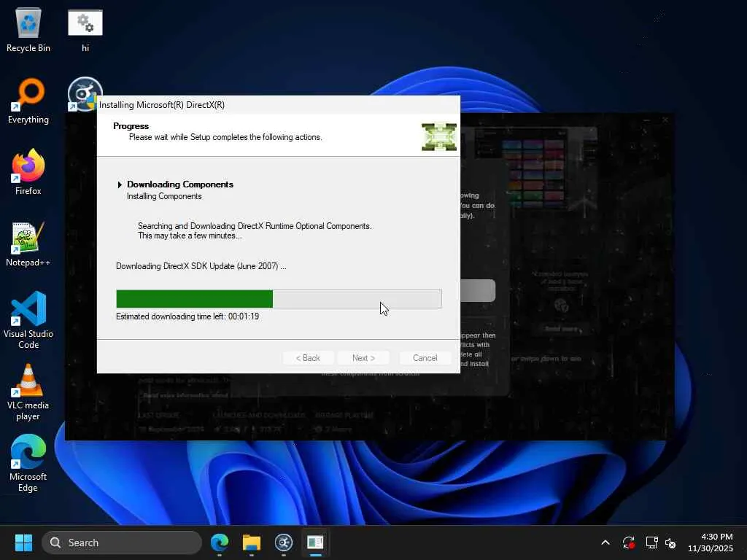
Task: Click the gray button in the background window
Action: tap(478, 290)
